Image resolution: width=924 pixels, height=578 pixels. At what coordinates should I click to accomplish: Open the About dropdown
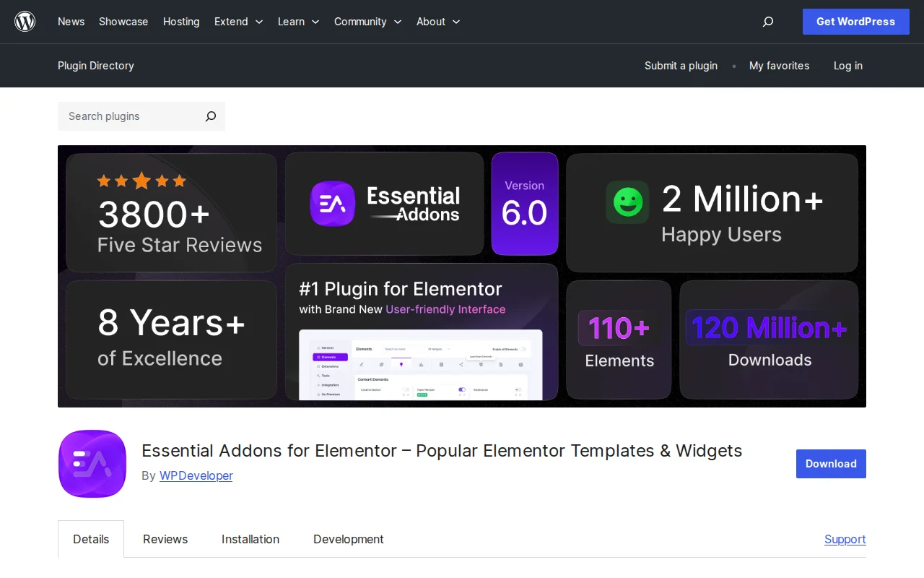pos(437,22)
